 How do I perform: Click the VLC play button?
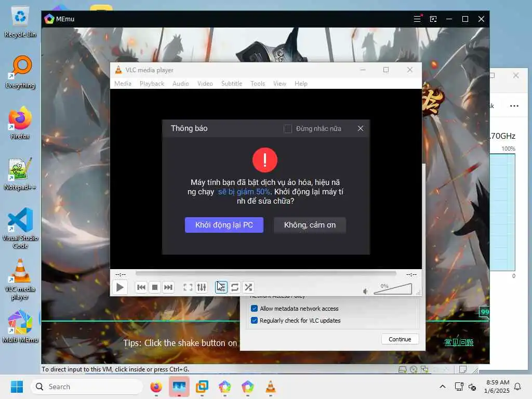[120, 287]
